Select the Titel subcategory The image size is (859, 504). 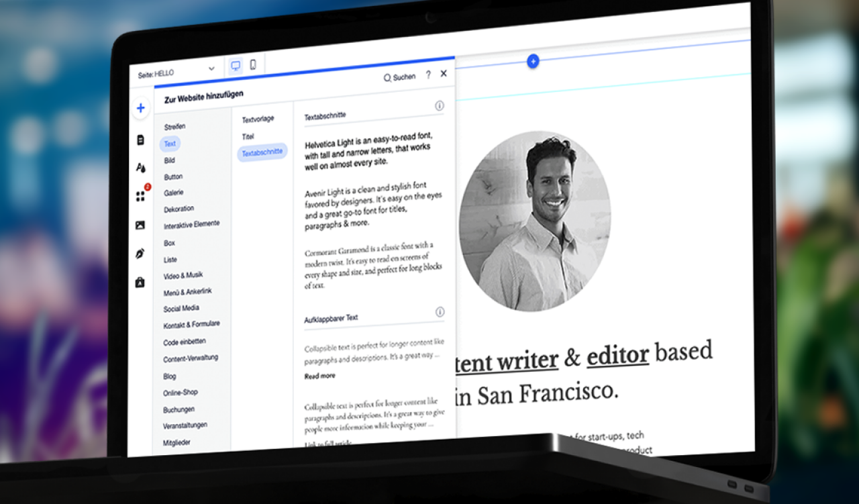coord(248,136)
